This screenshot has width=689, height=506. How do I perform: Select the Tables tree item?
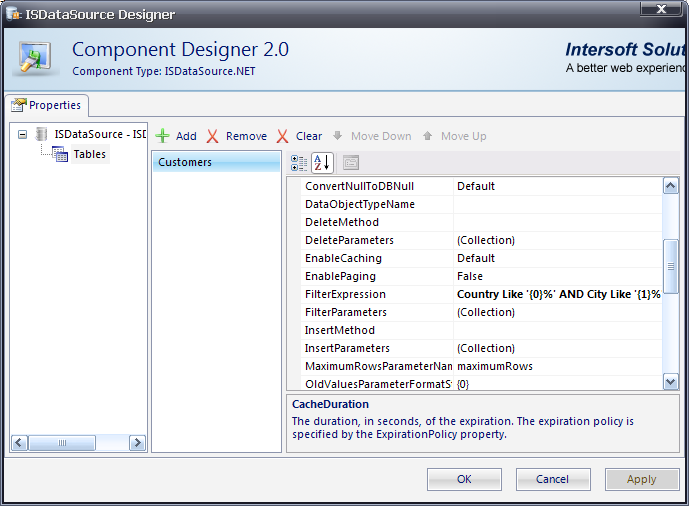click(x=90, y=155)
